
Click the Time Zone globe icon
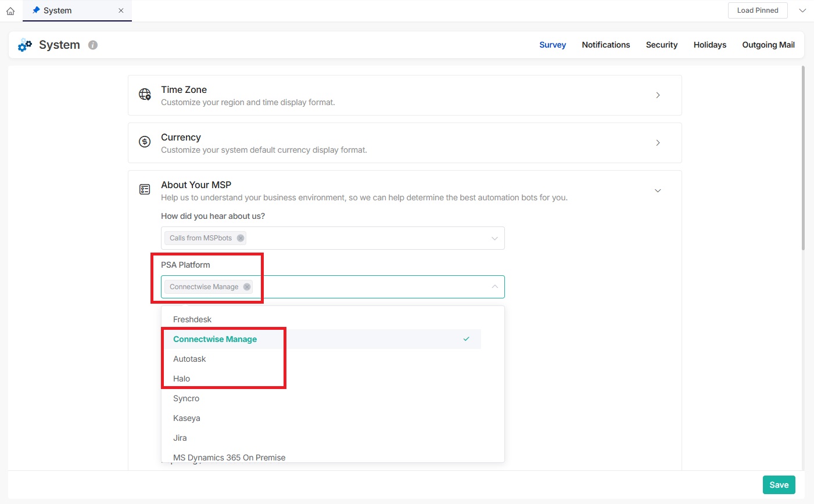(x=145, y=95)
